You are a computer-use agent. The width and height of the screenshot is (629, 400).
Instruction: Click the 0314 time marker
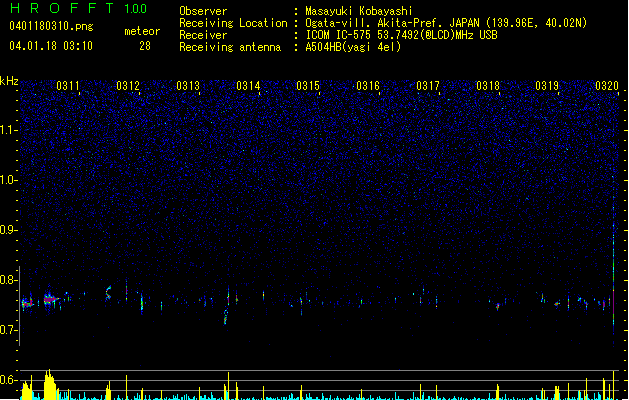click(248, 86)
